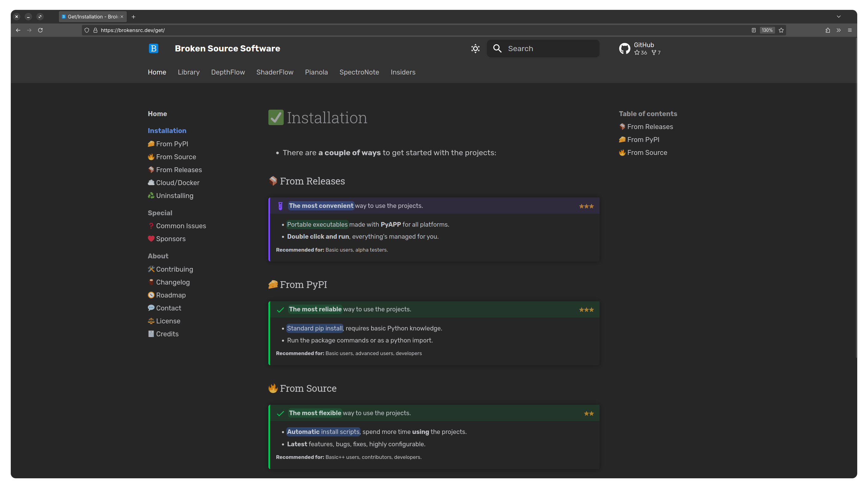Open Sponsors sidebar entry

pos(167,239)
